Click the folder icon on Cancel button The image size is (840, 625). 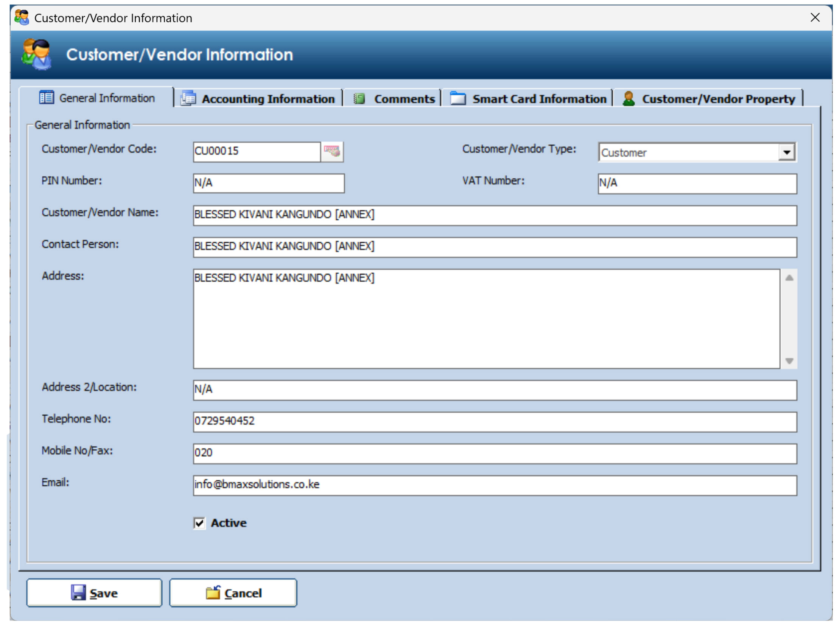tap(213, 592)
